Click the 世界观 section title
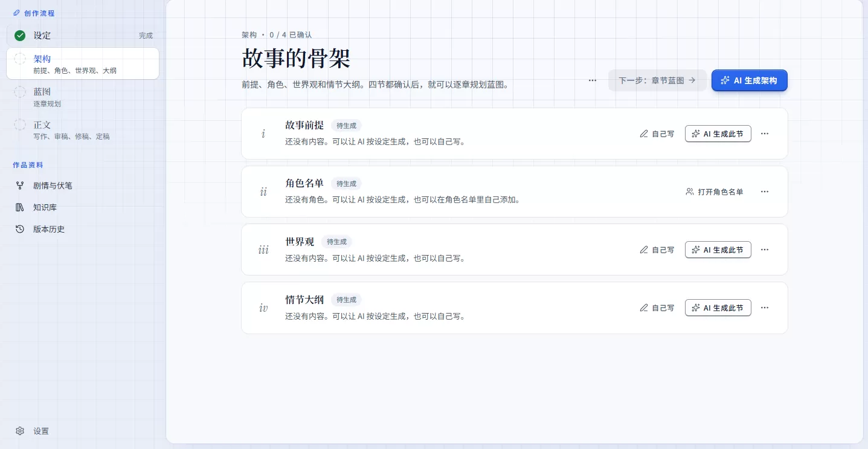This screenshot has height=449, width=868. (300, 242)
